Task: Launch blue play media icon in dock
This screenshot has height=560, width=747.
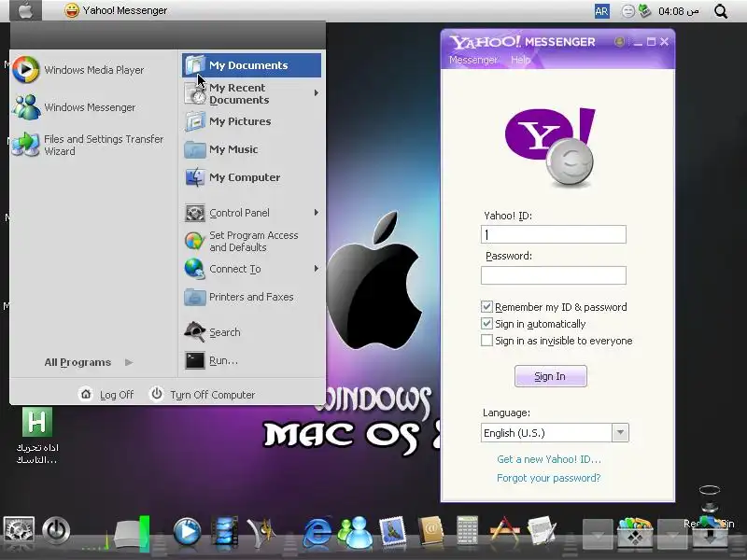Action: pos(187,531)
